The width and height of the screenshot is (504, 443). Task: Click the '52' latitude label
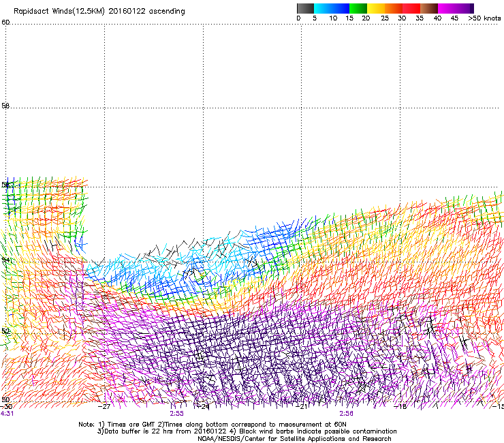tap(5, 331)
